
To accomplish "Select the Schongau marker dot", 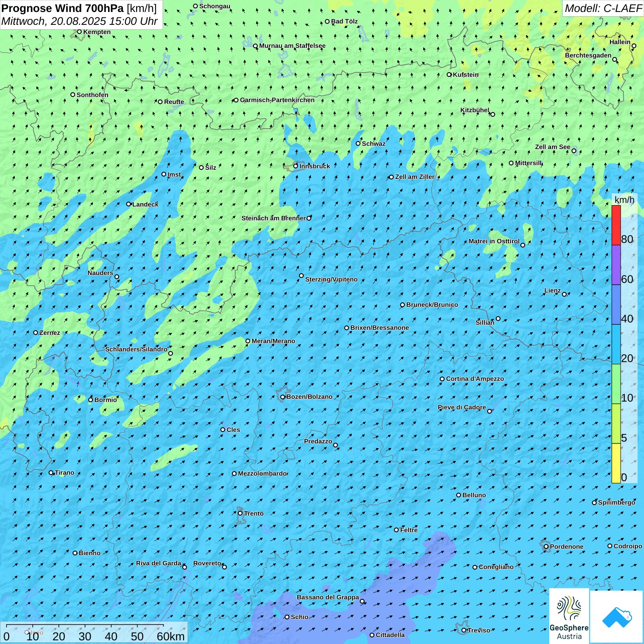I will tap(195, 6).
